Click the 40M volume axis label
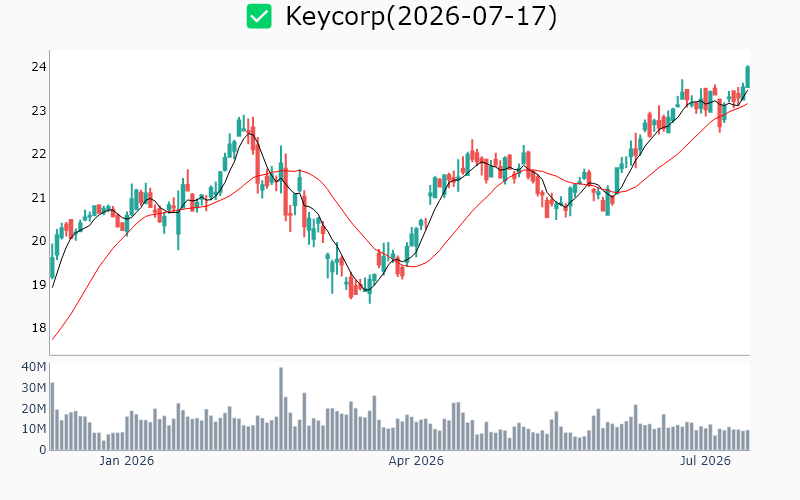The height and width of the screenshot is (500, 800). pos(34,367)
